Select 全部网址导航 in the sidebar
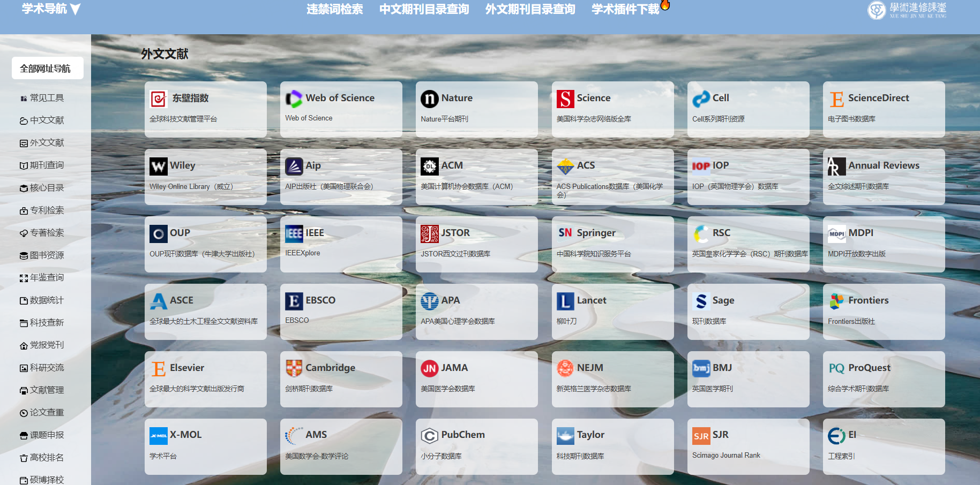Image resolution: width=980 pixels, height=485 pixels. pos(47,69)
